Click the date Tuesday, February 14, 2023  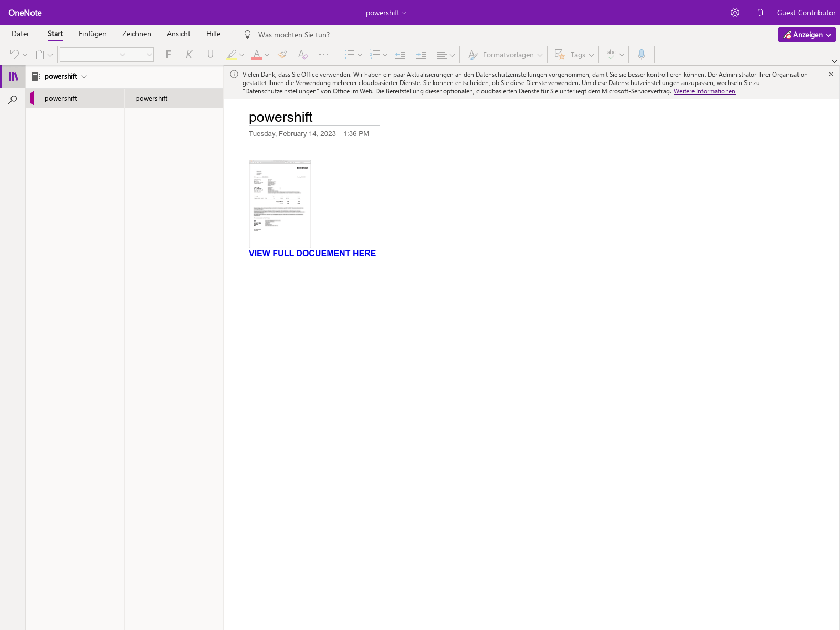click(292, 134)
